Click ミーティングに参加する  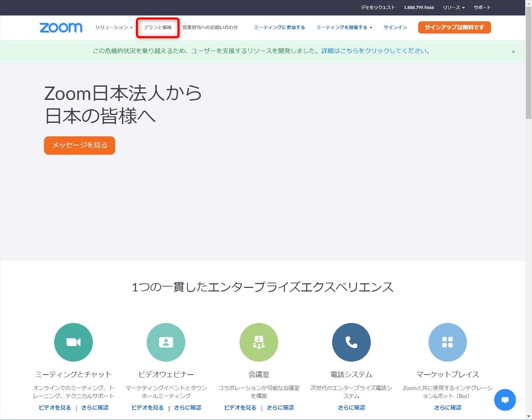279,27
